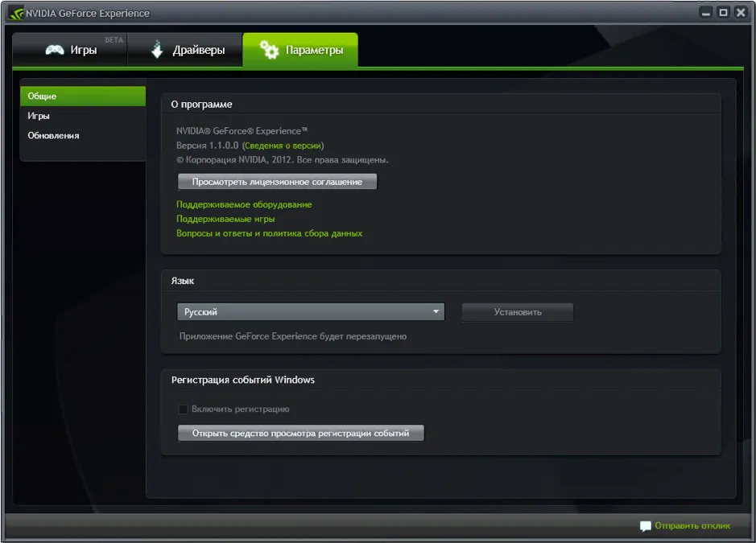756x543 pixels.
Task: Click the Язык section header
Action: click(x=182, y=281)
